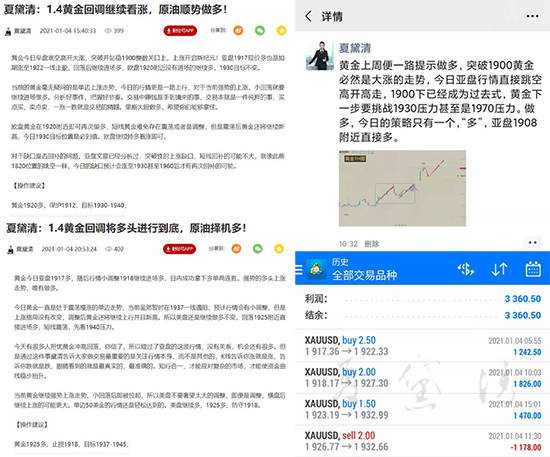Tap the back arrow beside 详情

308,16
